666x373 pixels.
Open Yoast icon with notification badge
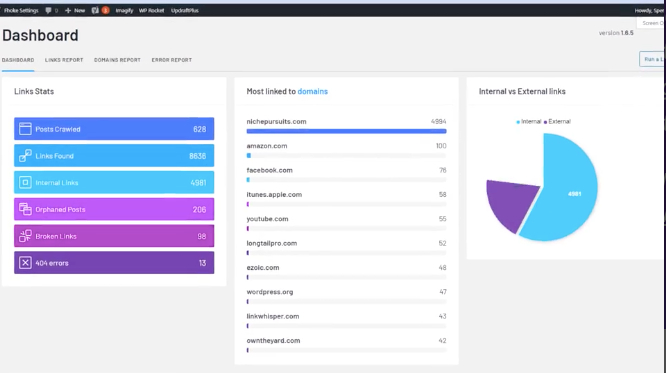coord(100,10)
